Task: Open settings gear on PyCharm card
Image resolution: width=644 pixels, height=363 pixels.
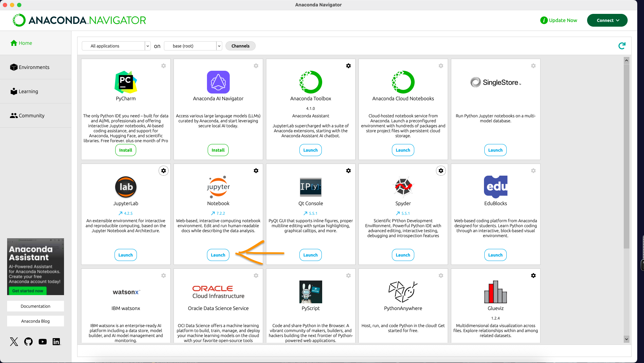Action: (164, 66)
